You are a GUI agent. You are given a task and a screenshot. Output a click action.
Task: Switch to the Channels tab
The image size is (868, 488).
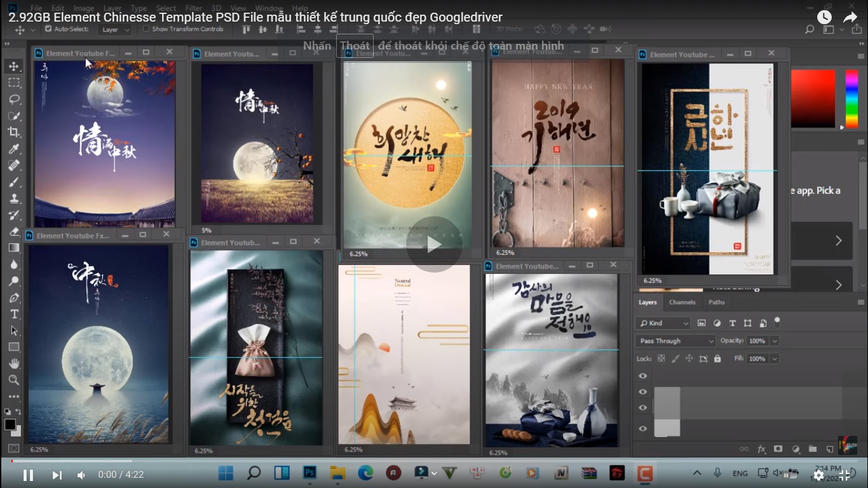tap(682, 302)
